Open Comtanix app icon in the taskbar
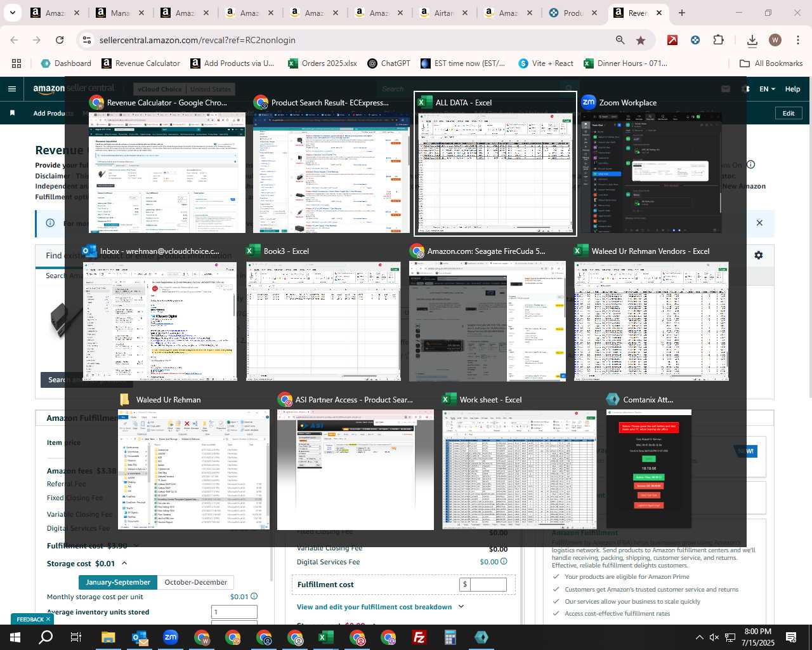 point(481,637)
